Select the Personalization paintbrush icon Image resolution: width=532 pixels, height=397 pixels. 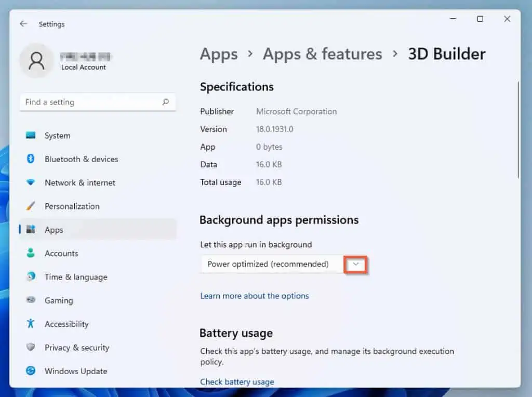point(31,206)
